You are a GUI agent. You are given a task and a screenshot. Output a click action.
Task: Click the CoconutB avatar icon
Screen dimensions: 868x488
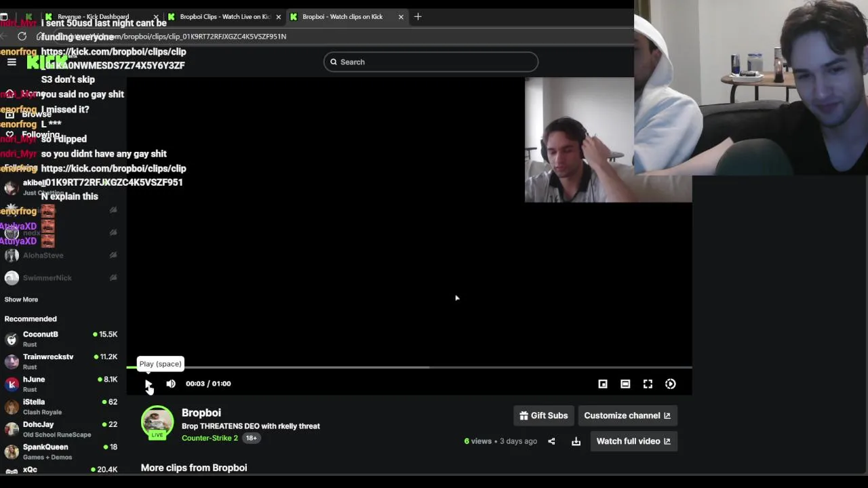12,339
